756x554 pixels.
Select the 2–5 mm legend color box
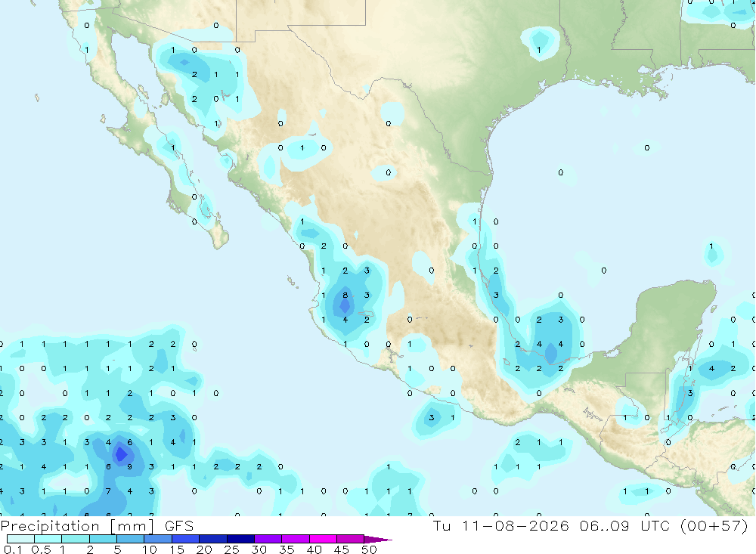103,539
